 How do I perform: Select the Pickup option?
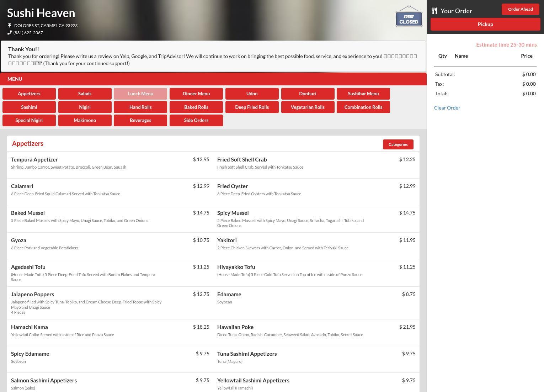click(485, 24)
